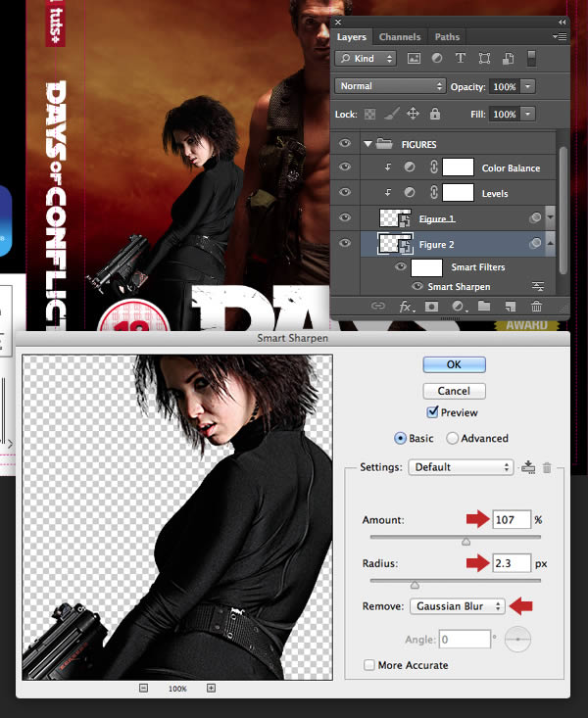Filter layers by adjustment layer icon
The image size is (588, 718).
[437, 58]
